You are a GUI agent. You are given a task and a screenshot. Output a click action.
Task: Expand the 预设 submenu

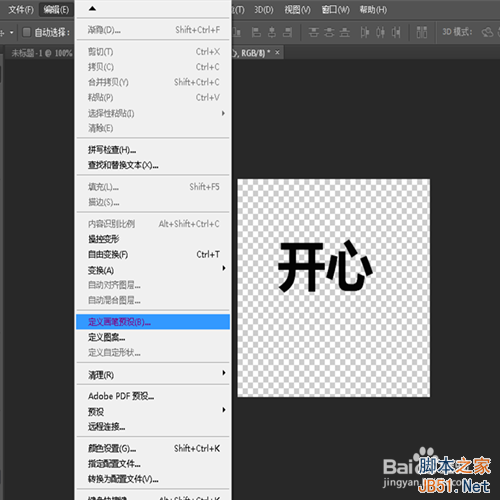pyautogui.click(x=224, y=410)
